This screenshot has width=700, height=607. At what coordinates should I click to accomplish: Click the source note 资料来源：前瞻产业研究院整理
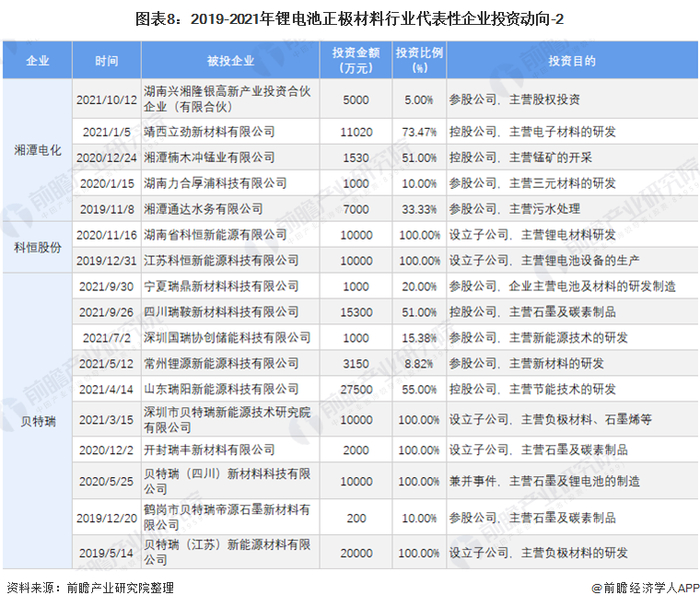click(90, 588)
